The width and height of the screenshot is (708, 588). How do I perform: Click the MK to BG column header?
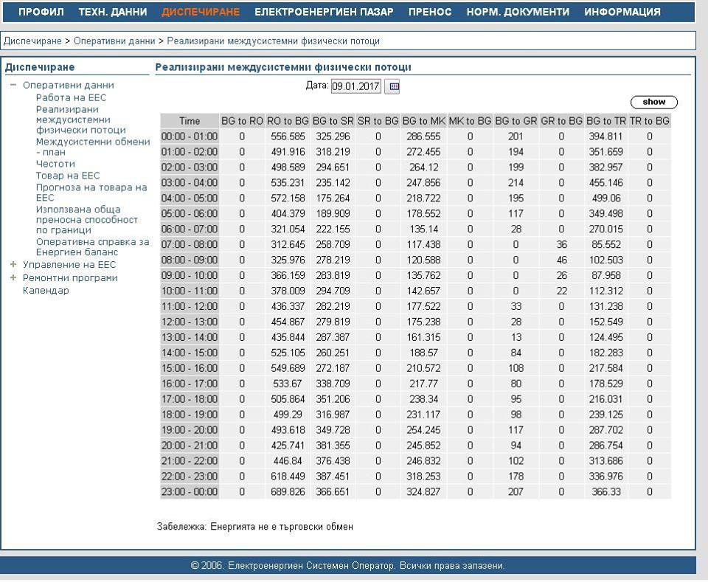point(470,121)
